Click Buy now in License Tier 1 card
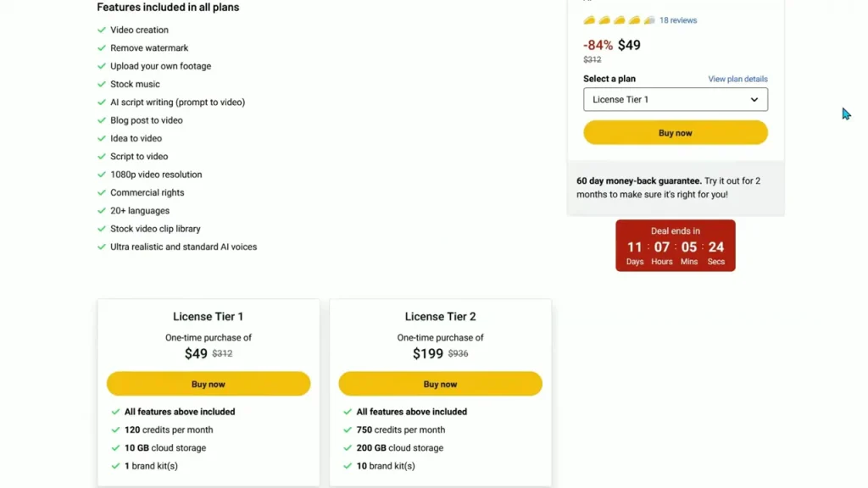This screenshot has height=488, width=868. 209,384
